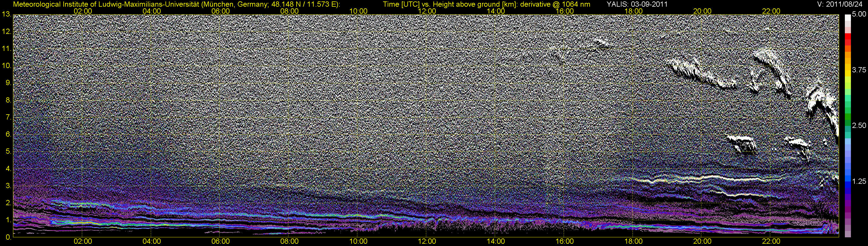This screenshot has height=246, width=868.
Task: Click the "1." height axis label
Action: click(x=8, y=221)
